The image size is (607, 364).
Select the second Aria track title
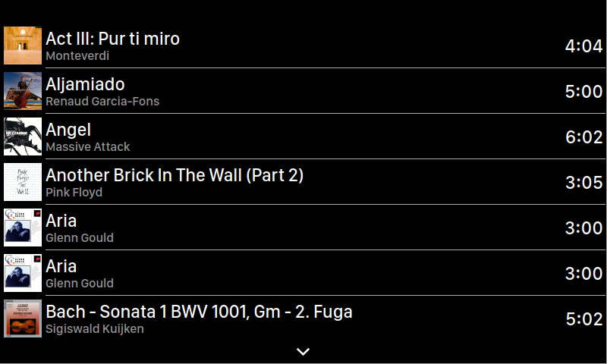pyautogui.click(x=61, y=266)
